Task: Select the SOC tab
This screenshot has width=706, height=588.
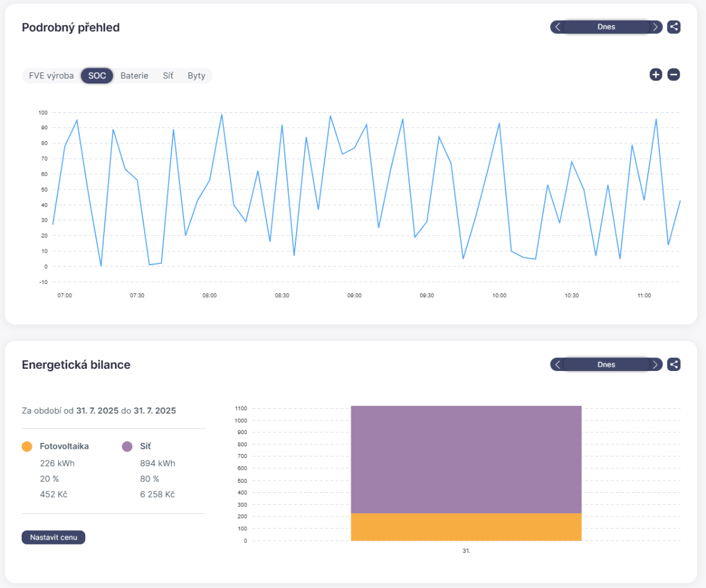Action: click(x=97, y=76)
